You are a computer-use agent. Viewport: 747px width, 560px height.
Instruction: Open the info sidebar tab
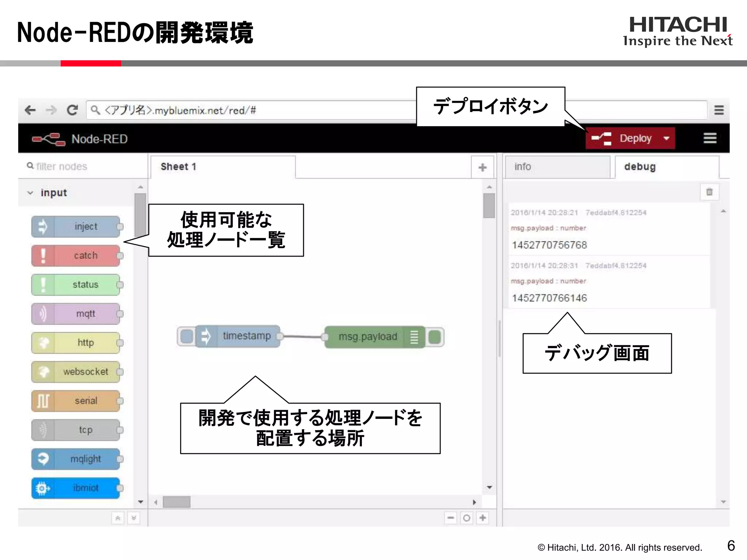point(557,167)
